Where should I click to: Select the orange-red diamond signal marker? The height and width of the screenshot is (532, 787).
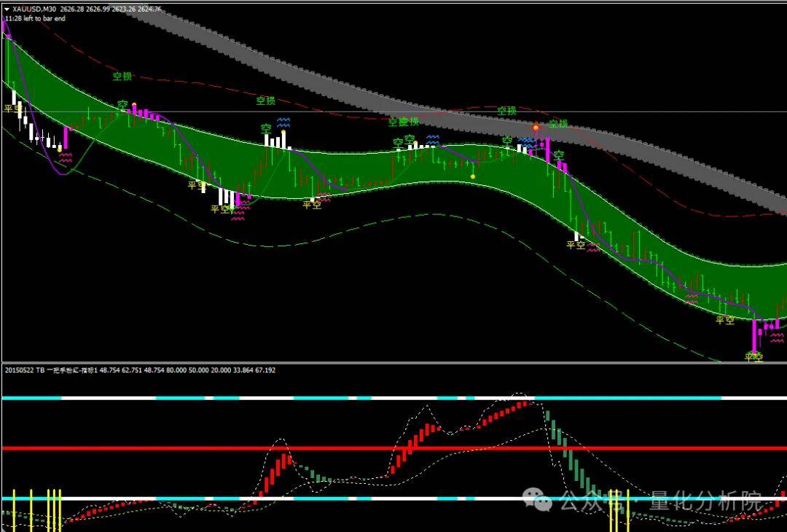coord(536,128)
